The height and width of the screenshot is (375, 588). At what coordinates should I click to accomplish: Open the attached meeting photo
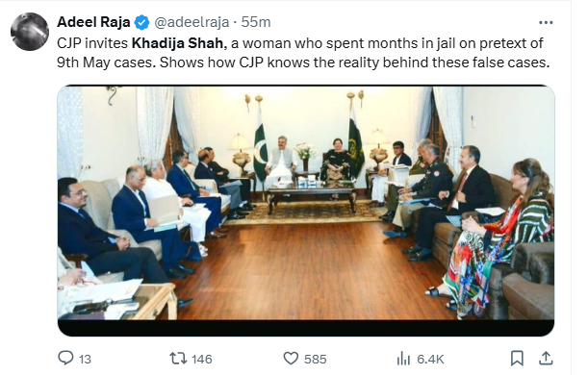click(306, 203)
